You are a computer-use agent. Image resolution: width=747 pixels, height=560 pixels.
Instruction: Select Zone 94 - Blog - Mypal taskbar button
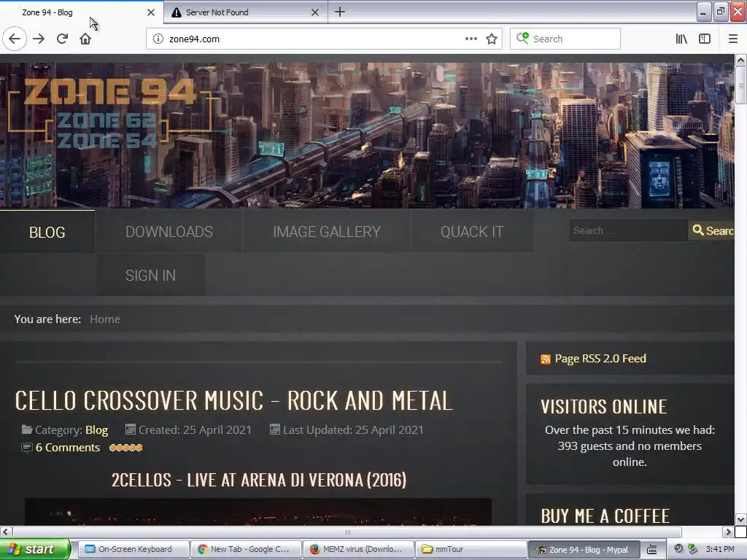583,550
